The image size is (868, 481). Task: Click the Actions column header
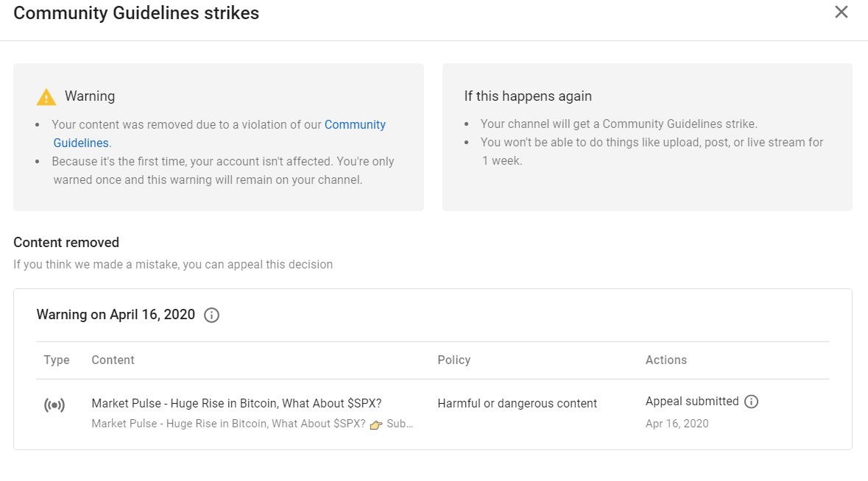pos(666,360)
